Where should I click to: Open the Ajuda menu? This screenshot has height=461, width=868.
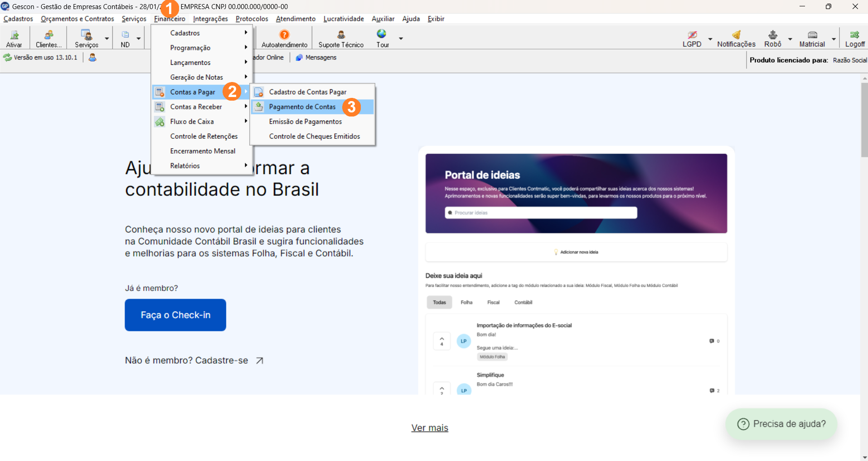[411, 19]
